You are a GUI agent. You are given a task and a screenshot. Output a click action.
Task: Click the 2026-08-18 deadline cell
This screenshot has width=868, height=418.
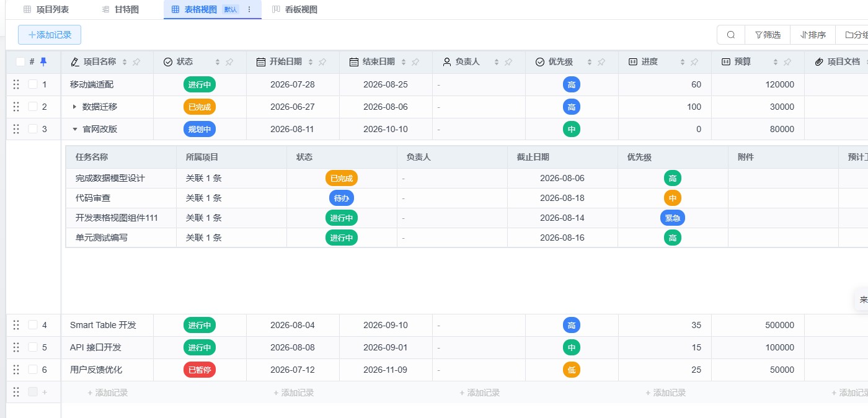click(562, 198)
